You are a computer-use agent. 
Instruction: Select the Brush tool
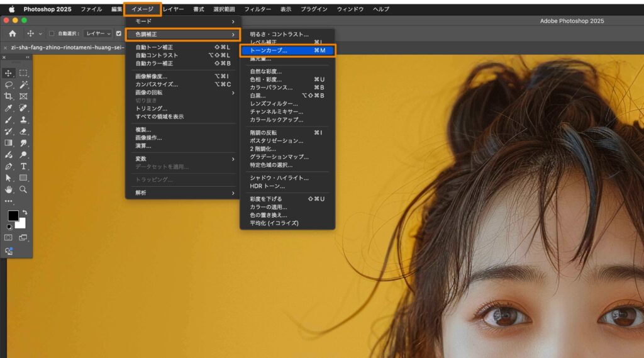pos(9,120)
